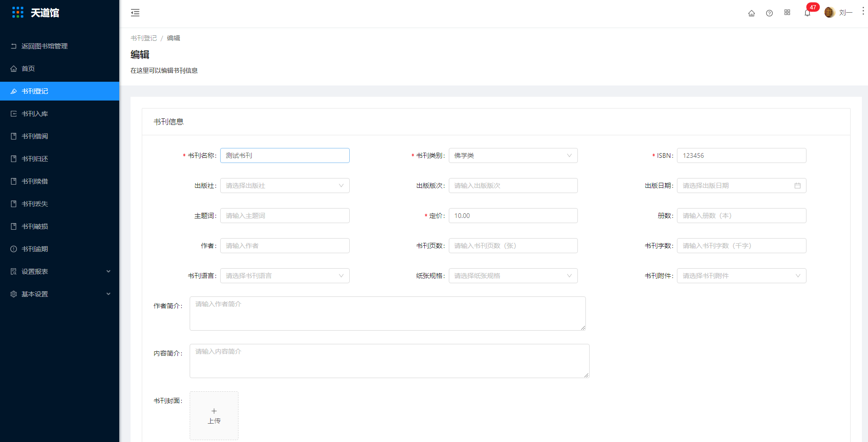Click into the 内容简介 text area

click(390, 361)
